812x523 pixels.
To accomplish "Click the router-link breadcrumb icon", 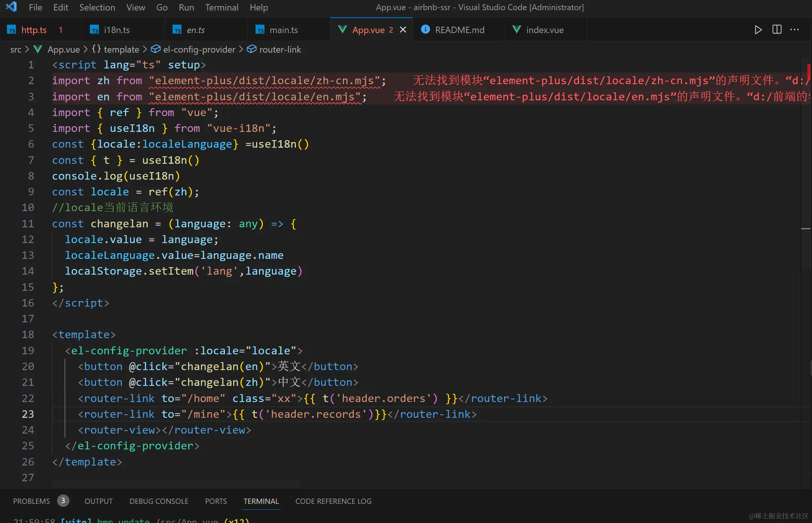I will 251,49.
